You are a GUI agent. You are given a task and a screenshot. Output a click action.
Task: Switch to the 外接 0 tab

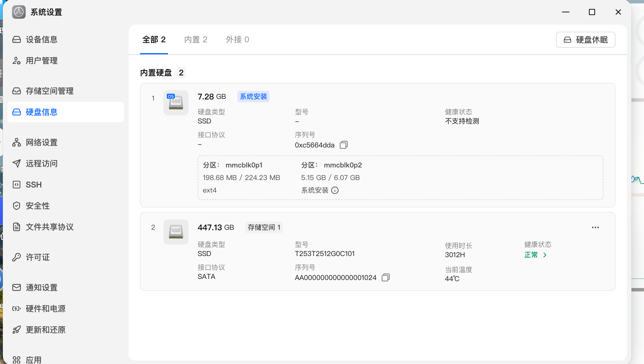[x=237, y=39]
